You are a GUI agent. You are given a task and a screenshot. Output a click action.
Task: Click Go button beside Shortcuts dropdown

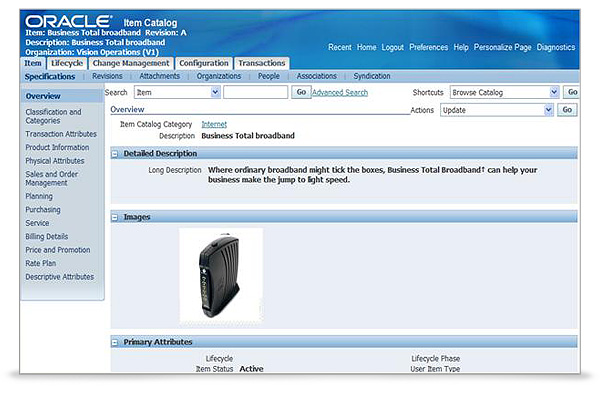coord(572,92)
